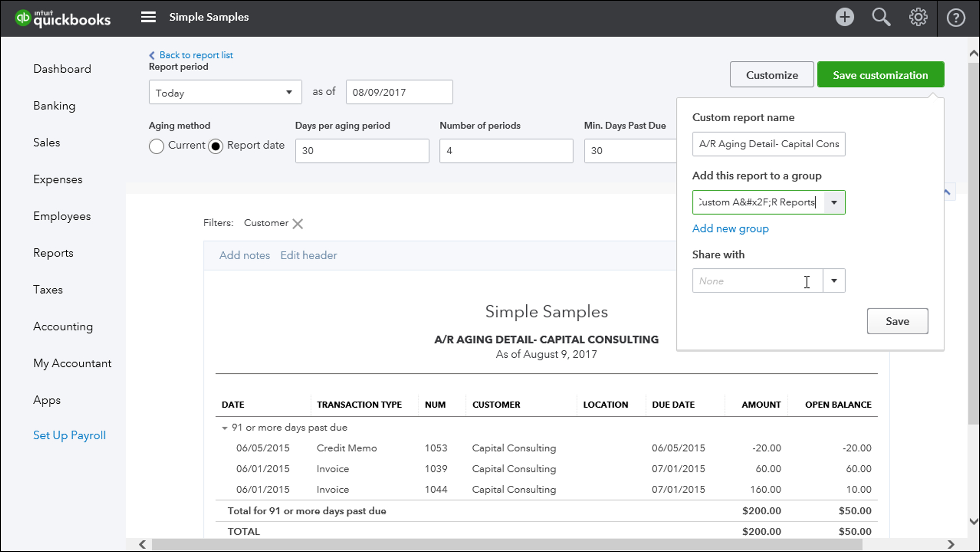Open the navigation hamburger menu icon
980x552 pixels.
point(148,17)
